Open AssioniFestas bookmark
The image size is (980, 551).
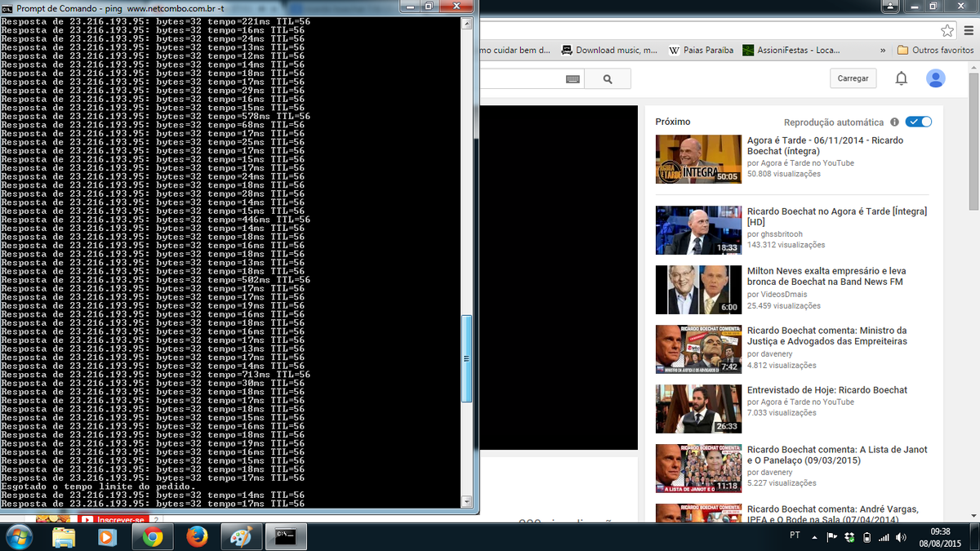(791, 50)
